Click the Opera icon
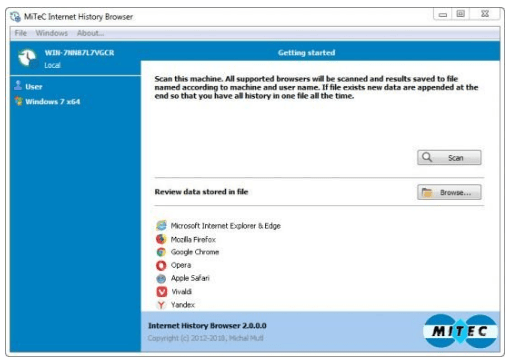The image size is (509, 361). click(161, 265)
